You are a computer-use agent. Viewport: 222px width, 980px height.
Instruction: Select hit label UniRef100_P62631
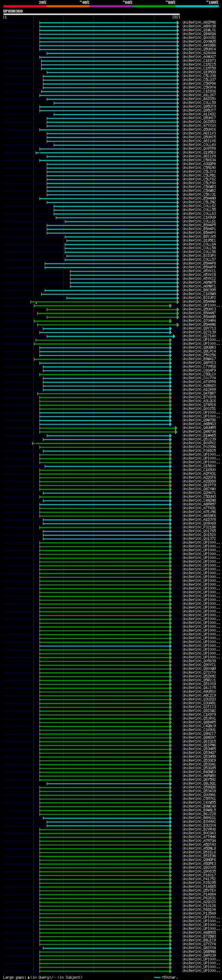point(199,898)
